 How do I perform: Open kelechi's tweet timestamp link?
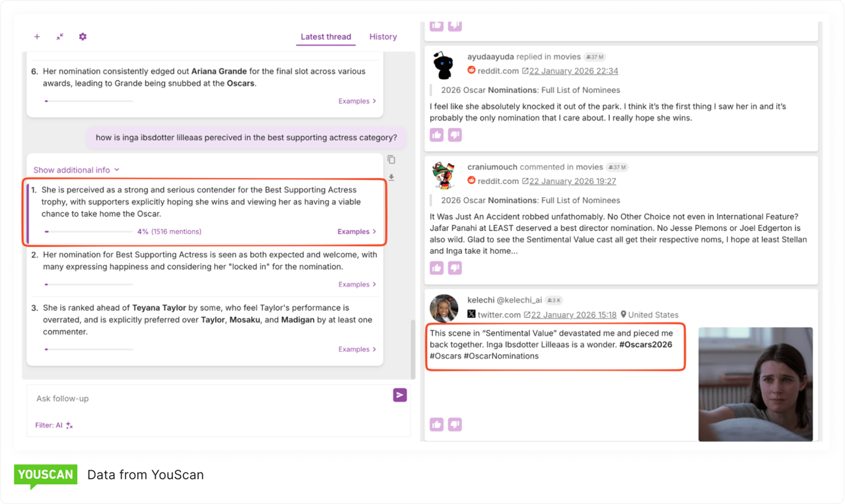coord(574,315)
